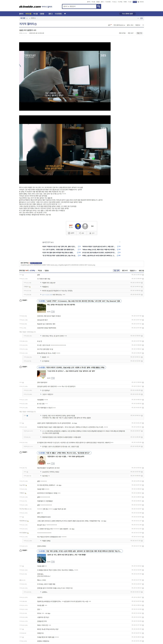Open 치트키 메이커 로코베리 trend headline
Viewport: 163px width, 644px height.
71,368
